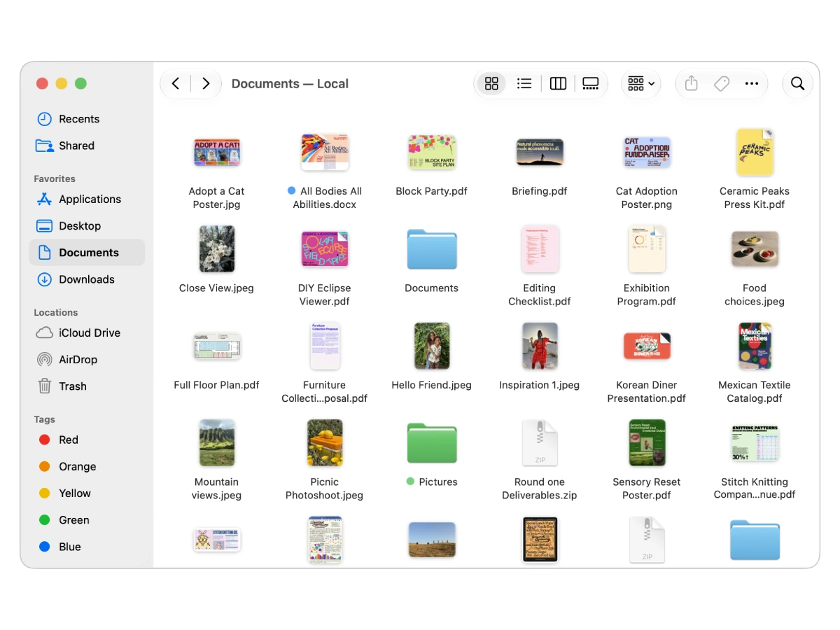Image resolution: width=840 pixels, height=630 pixels.
Task: Select the Round one Deliverables.zip archive icon
Action: (540, 443)
